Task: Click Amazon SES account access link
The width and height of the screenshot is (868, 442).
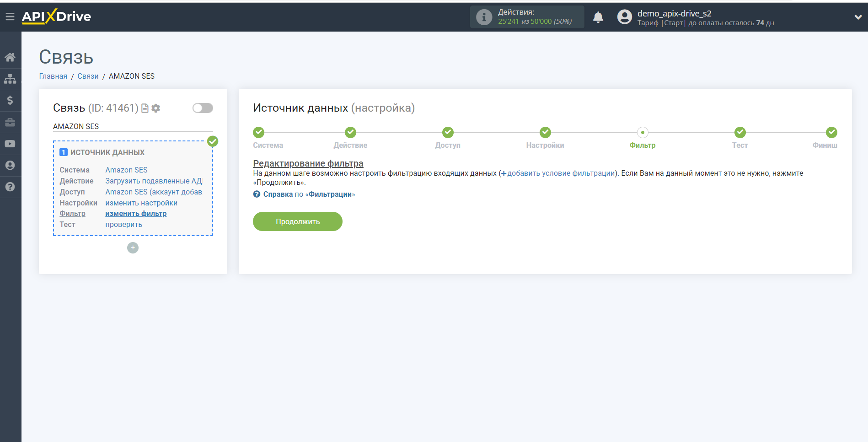Action: pyautogui.click(x=154, y=192)
